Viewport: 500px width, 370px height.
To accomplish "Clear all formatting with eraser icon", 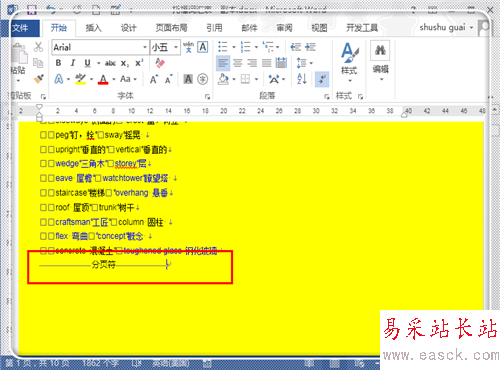I will click(160, 63).
